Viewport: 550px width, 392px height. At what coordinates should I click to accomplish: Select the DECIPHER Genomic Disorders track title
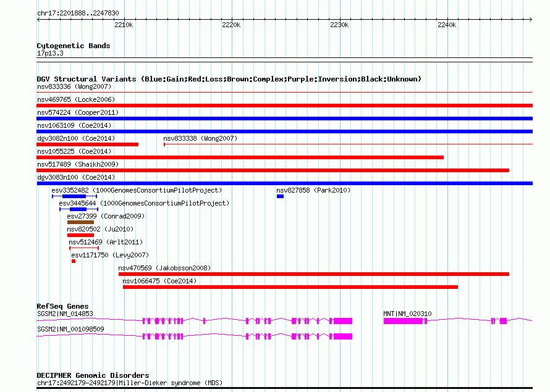tap(93, 375)
